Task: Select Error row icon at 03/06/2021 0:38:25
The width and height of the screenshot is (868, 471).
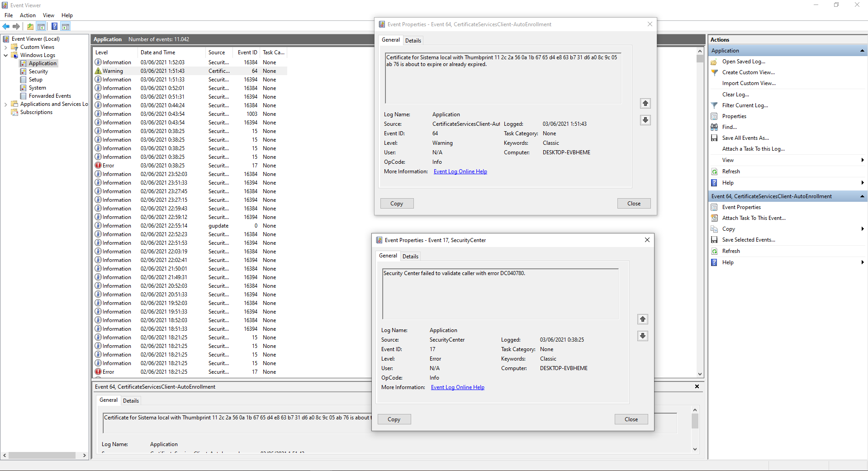Action: coord(98,166)
